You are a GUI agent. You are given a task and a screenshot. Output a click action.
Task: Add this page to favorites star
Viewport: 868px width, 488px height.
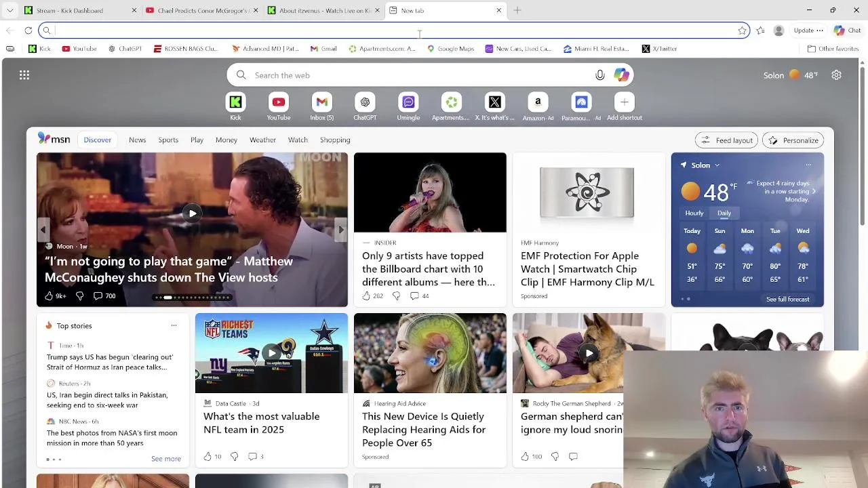(742, 30)
